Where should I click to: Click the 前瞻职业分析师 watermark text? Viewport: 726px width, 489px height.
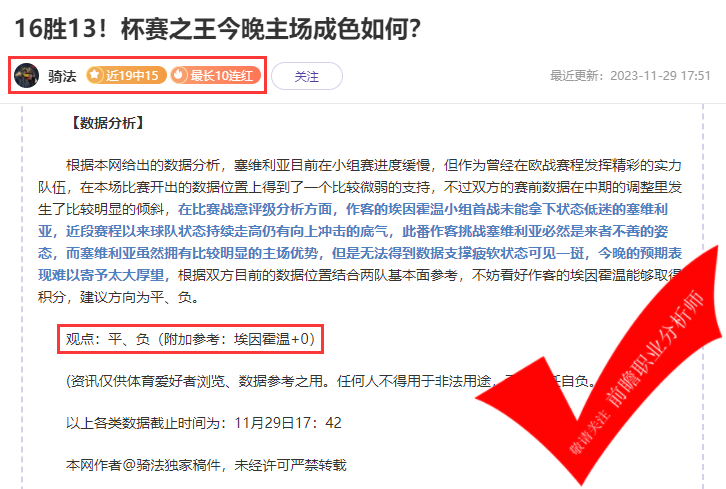point(655,349)
